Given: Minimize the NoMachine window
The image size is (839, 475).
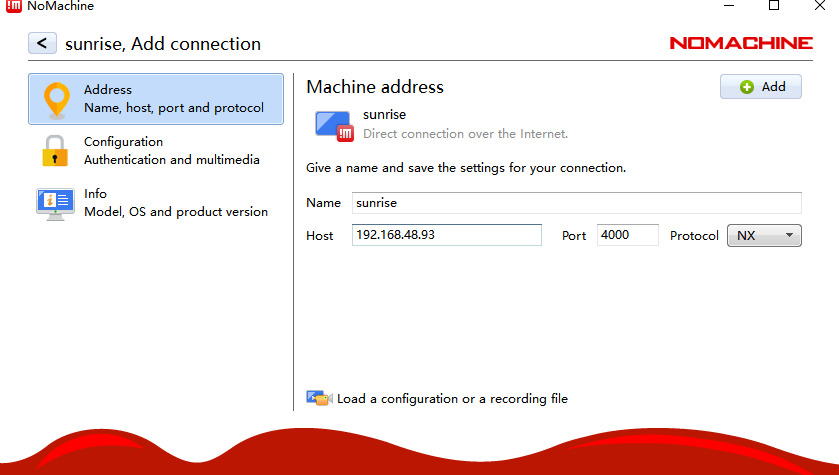Looking at the screenshot, I should tap(727, 6).
